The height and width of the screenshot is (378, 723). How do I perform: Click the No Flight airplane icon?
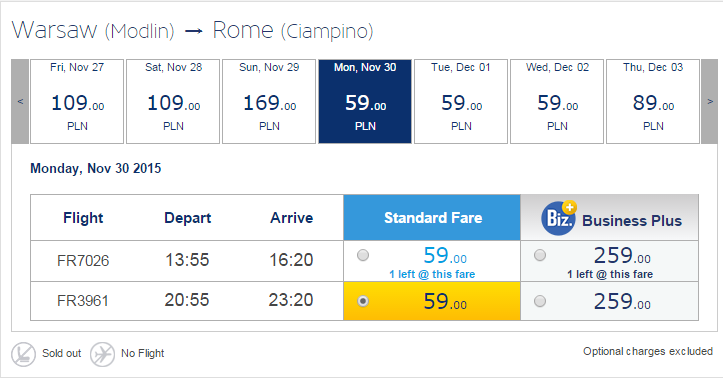(x=102, y=354)
